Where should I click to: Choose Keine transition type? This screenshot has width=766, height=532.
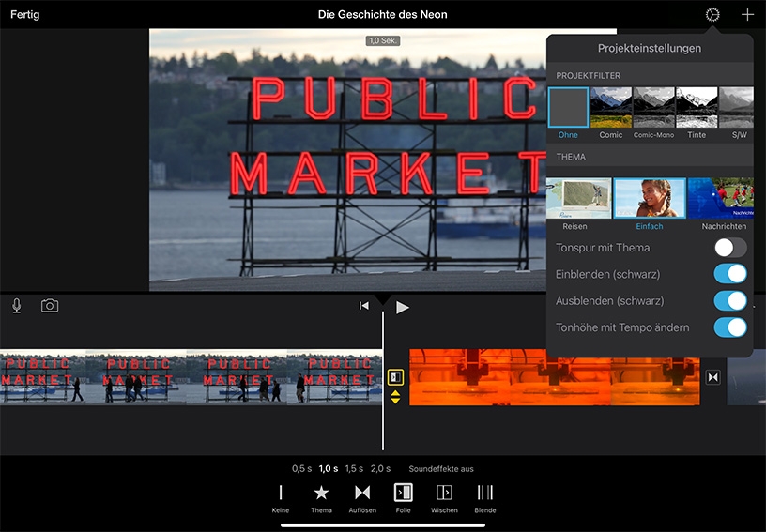281,499
